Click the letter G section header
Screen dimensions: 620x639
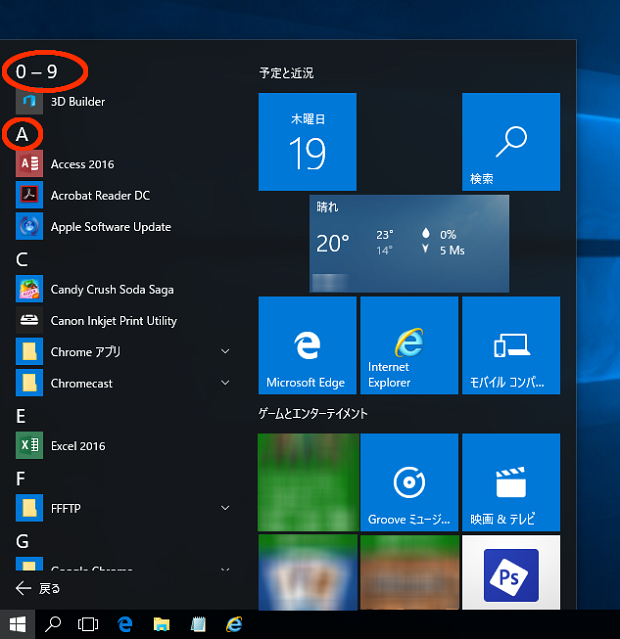point(22,541)
